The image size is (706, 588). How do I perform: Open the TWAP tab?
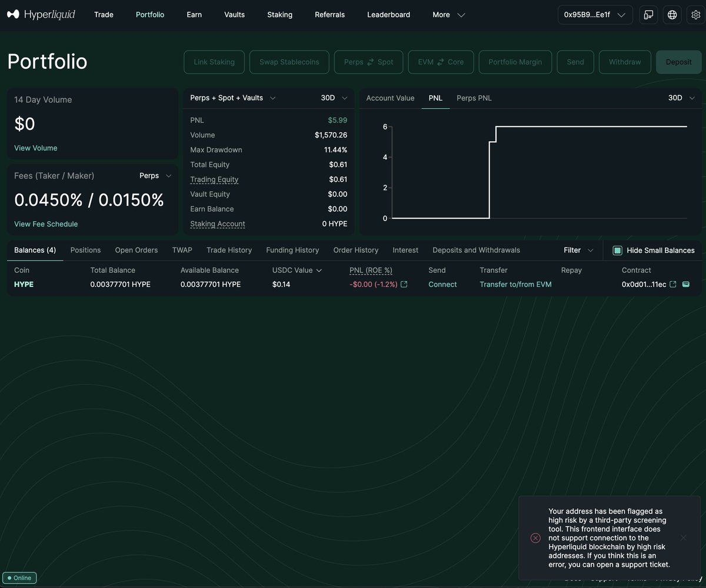point(182,250)
